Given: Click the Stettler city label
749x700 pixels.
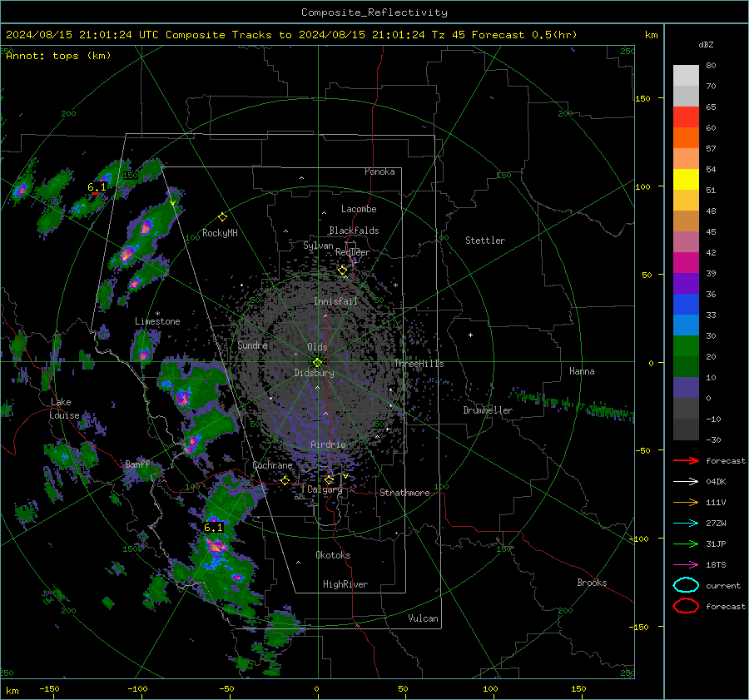Looking at the screenshot, I should (485, 241).
